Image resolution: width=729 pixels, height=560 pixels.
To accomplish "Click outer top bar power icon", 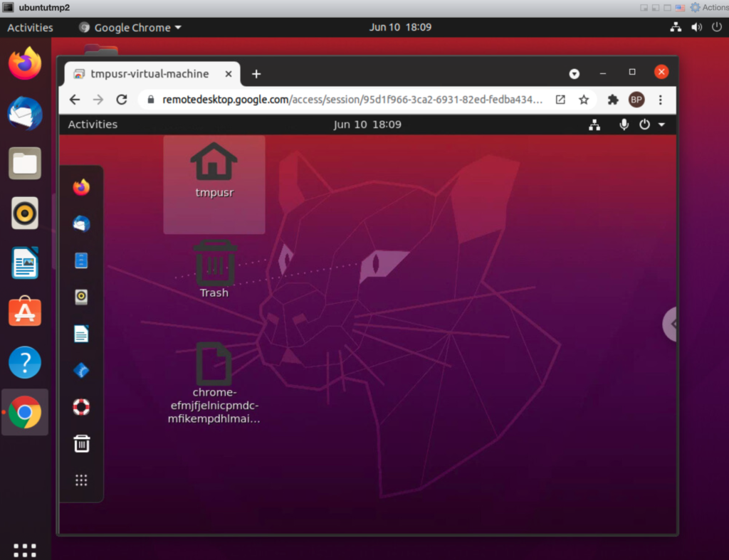I will 717,27.
